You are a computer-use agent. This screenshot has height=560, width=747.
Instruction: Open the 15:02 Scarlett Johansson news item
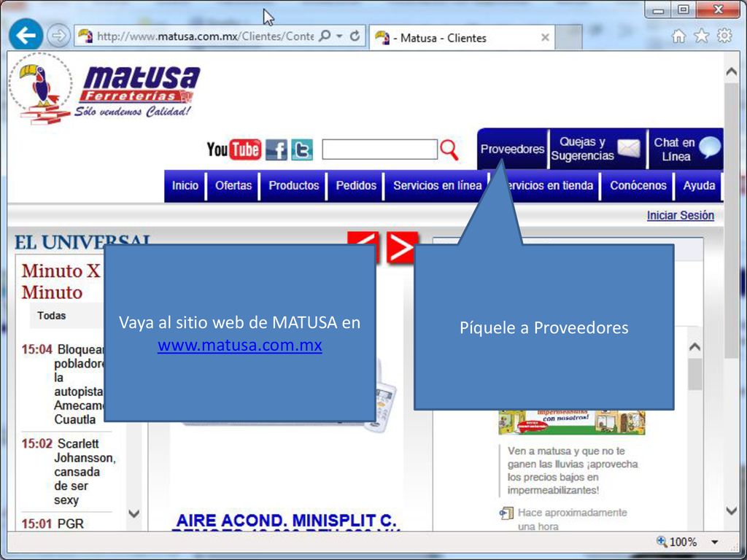pyautogui.click(x=69, y=472)
